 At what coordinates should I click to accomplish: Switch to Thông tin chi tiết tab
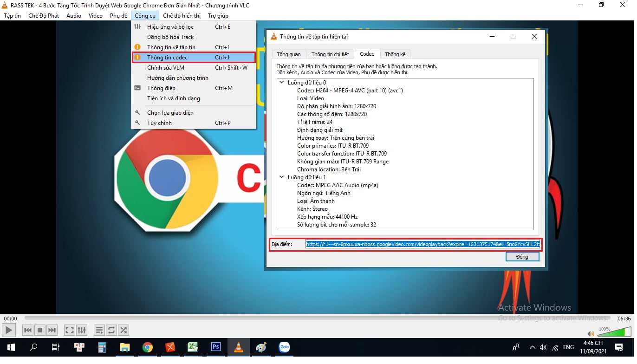coord(330,54)
